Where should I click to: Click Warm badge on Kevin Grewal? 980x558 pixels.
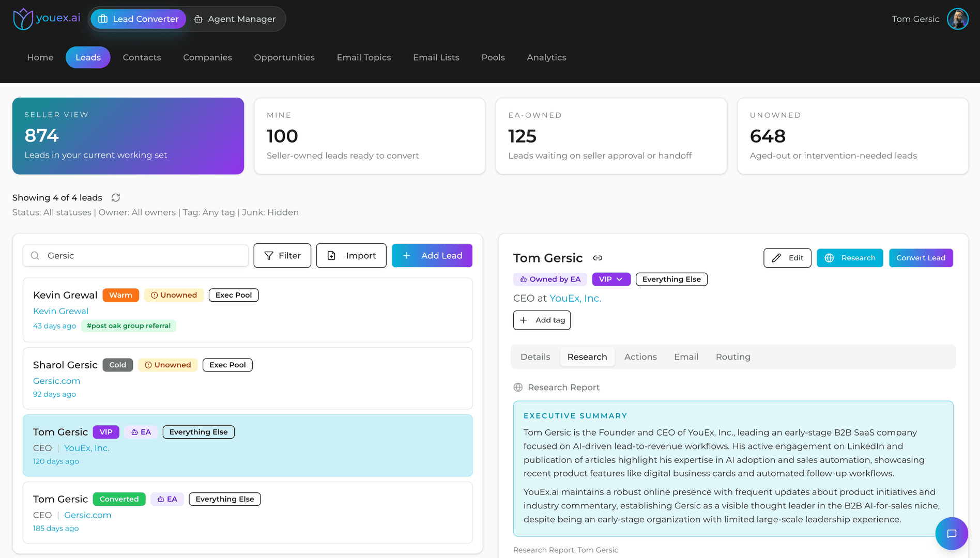point(120,295)
